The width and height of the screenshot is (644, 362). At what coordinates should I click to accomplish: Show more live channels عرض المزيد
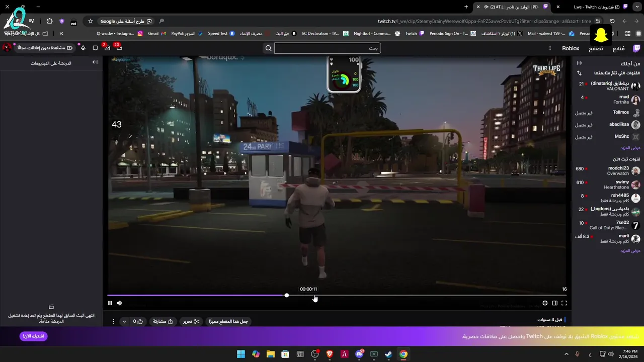point(630,250)
